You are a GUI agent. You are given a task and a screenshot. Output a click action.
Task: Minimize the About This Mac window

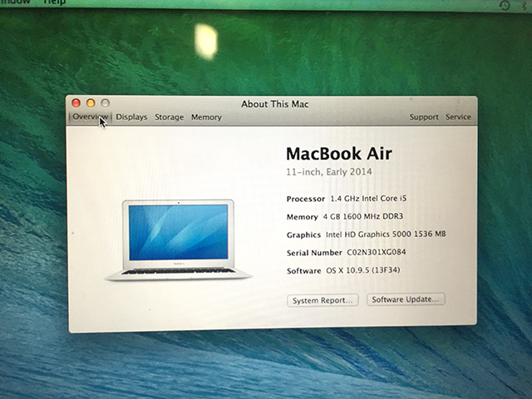coord(91,103)
